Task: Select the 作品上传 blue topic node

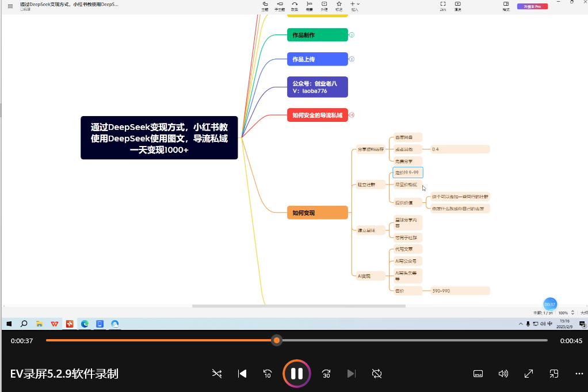Action: coord(317,59)
